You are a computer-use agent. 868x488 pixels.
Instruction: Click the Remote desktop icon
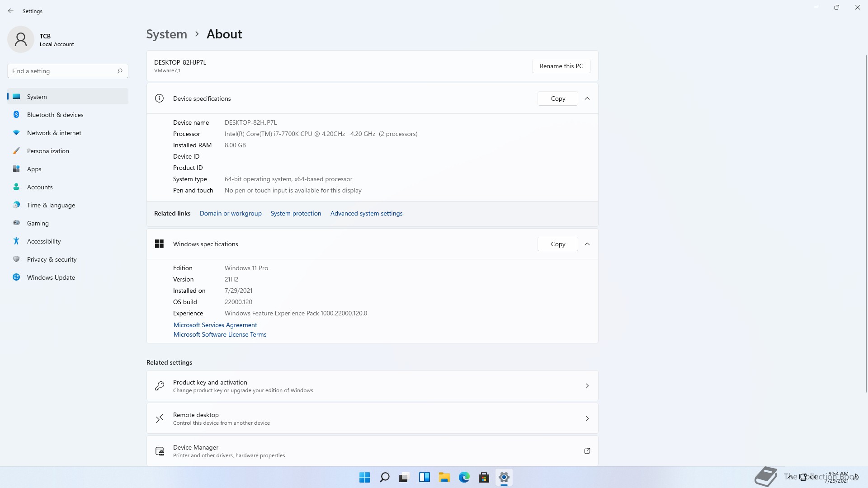160,418
